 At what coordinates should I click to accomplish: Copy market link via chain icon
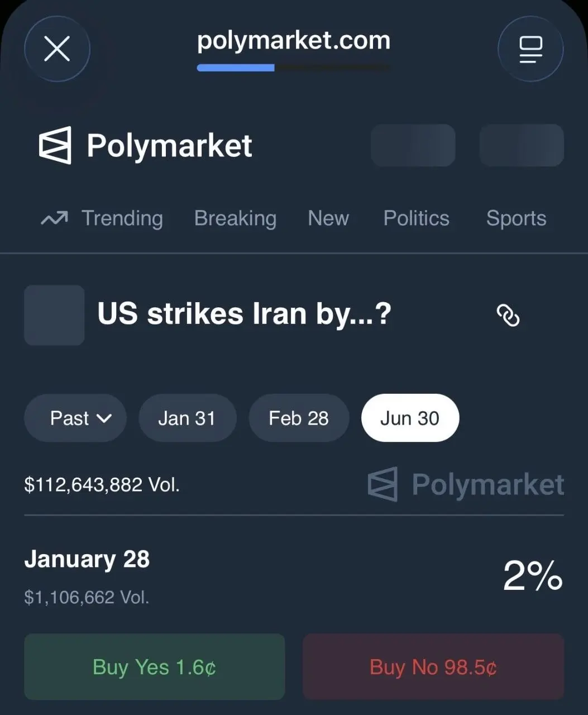click(x=508, y=316)
